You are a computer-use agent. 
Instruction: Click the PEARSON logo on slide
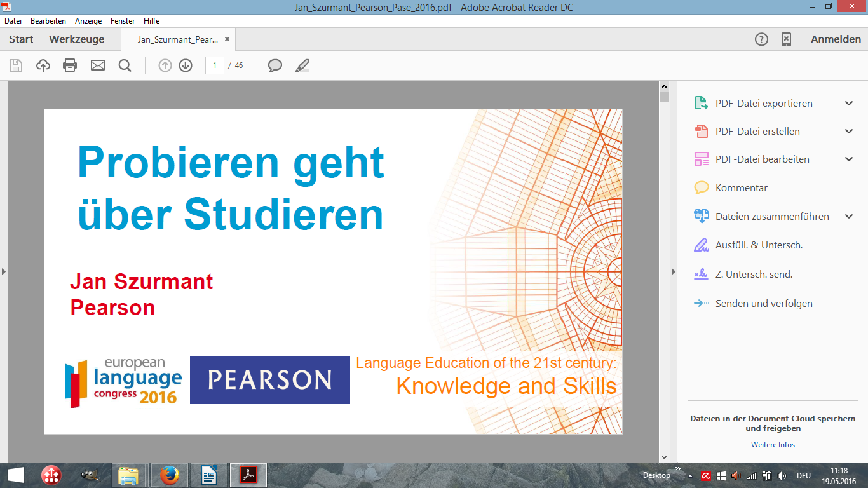tap(270, 380)
